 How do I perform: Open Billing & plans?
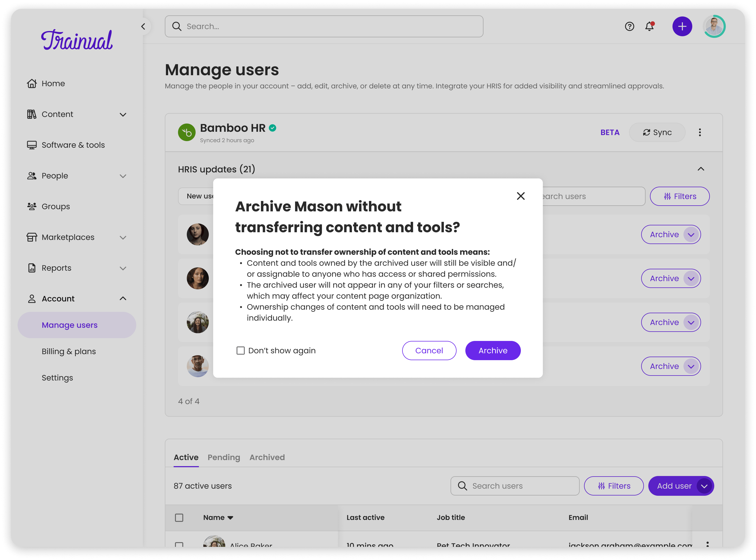pos(68,351)
